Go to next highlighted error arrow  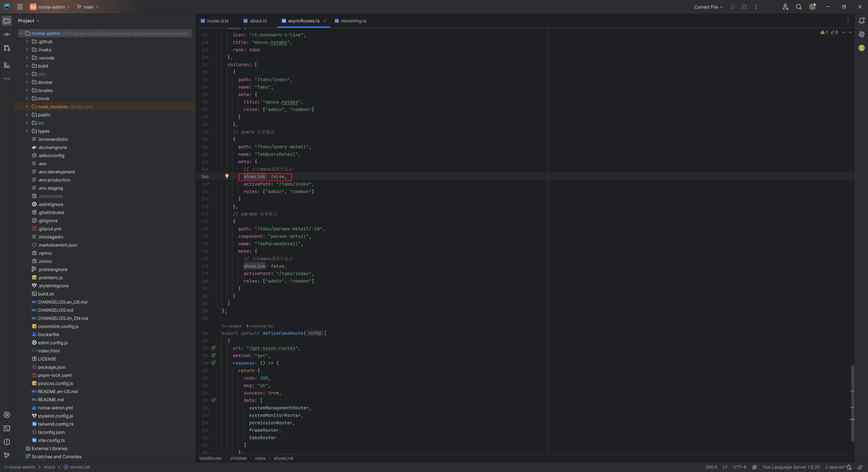point(850,32)
